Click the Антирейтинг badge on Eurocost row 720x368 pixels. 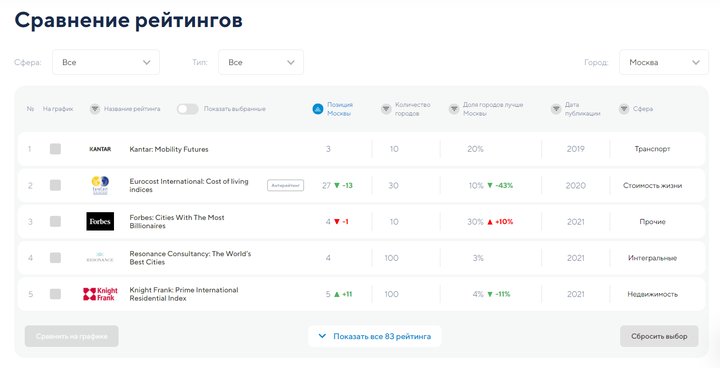pos(286,186)
